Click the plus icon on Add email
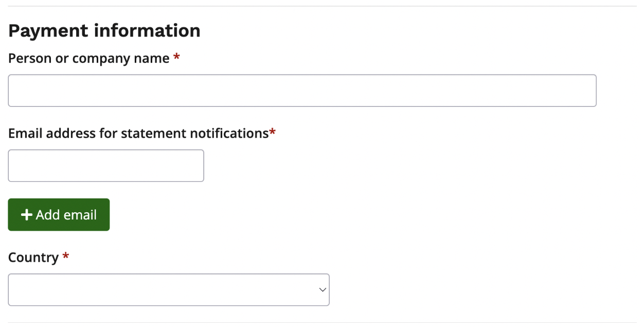 tap(26, 215)
